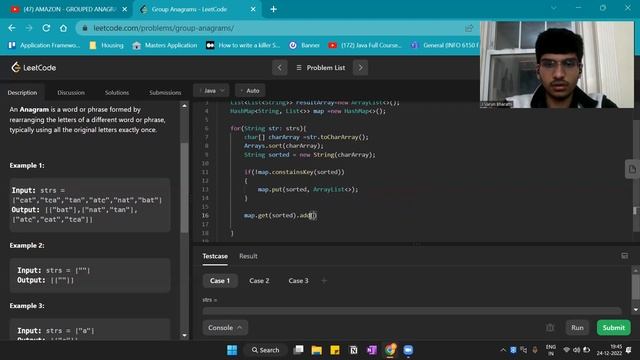The image size is (640, 360).
Task: Open Application Framework bookmark
Action: pos(44,45)
